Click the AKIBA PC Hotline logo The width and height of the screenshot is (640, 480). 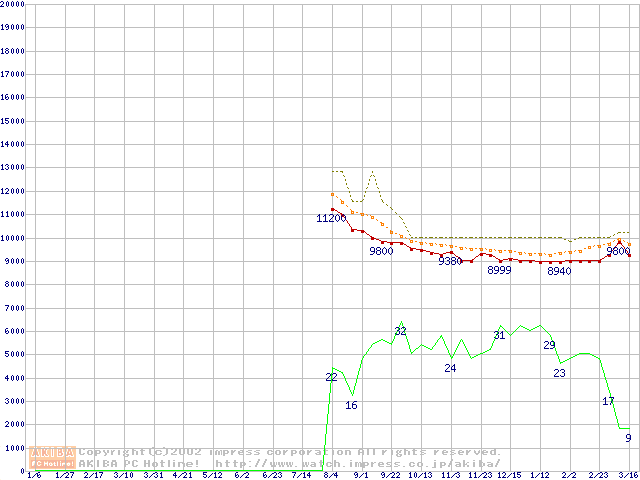point(53,458)
